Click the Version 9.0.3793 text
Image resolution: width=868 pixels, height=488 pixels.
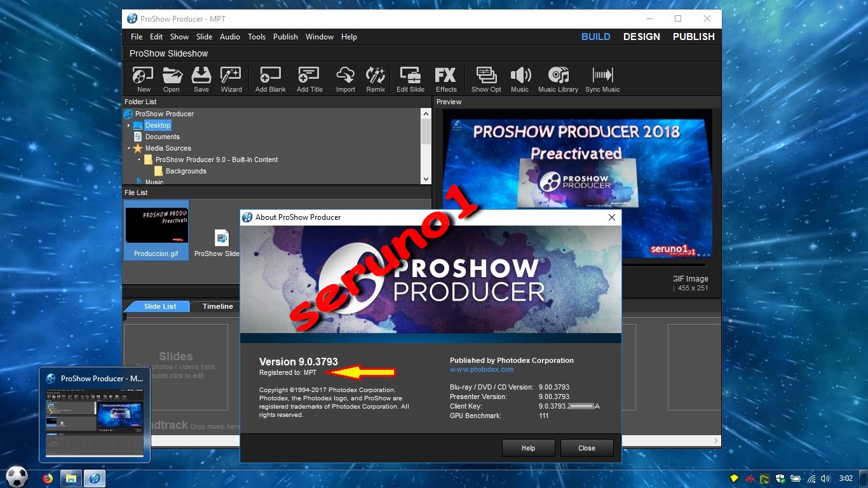click(299, 362)
